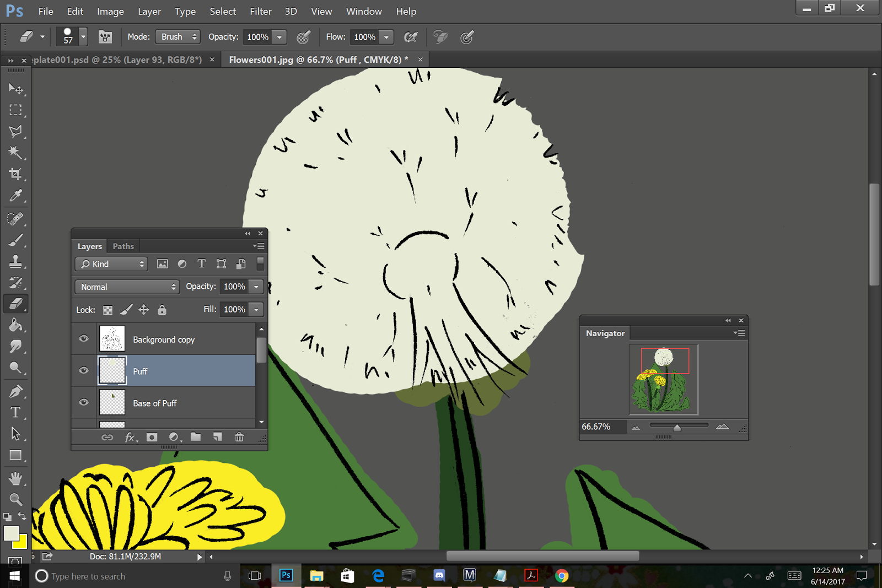Select the Clone Stamp tool
882x588 pixels.
tap(15, 261)
